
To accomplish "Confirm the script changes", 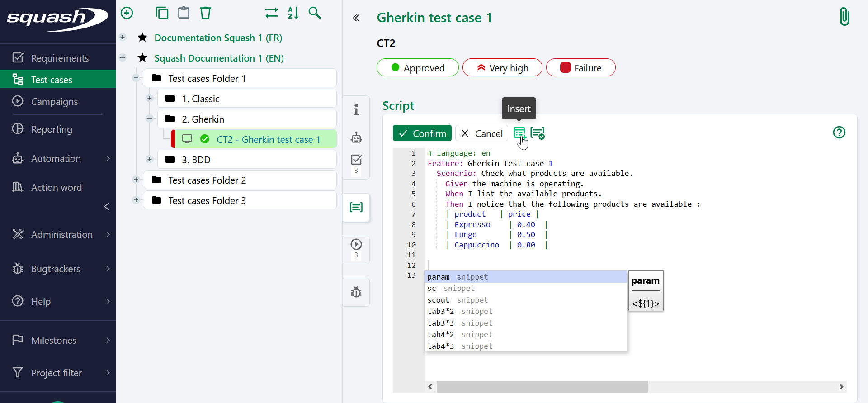I will click(x=422, y=133).
